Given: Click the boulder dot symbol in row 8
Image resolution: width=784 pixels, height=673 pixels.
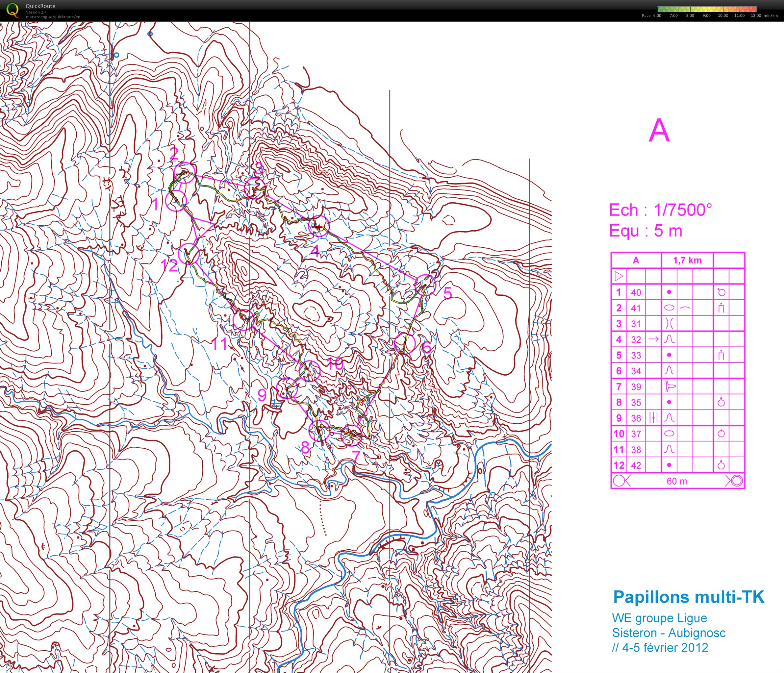Looking at the screenshot, I should click(x=669, y=402).
